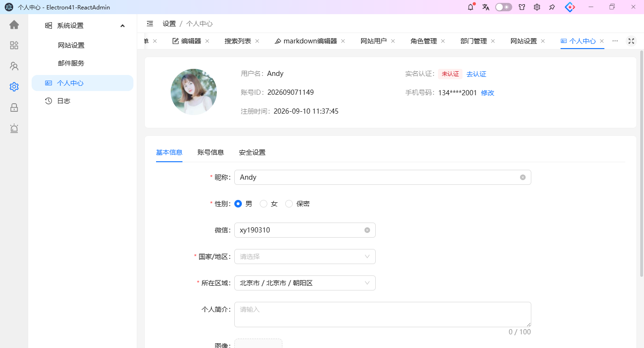Open the alarm alert sidebar icon
This screenshot has height=348, width=644.
click(14, 128)
